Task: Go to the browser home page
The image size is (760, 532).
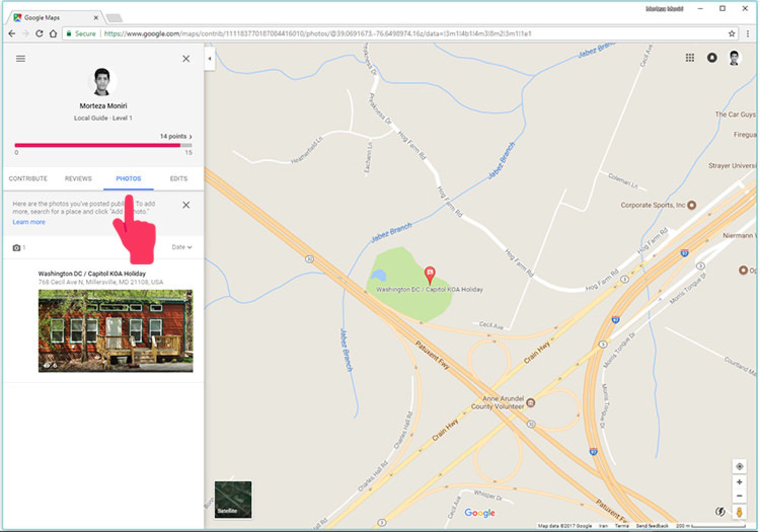Action: coord(53,34)
